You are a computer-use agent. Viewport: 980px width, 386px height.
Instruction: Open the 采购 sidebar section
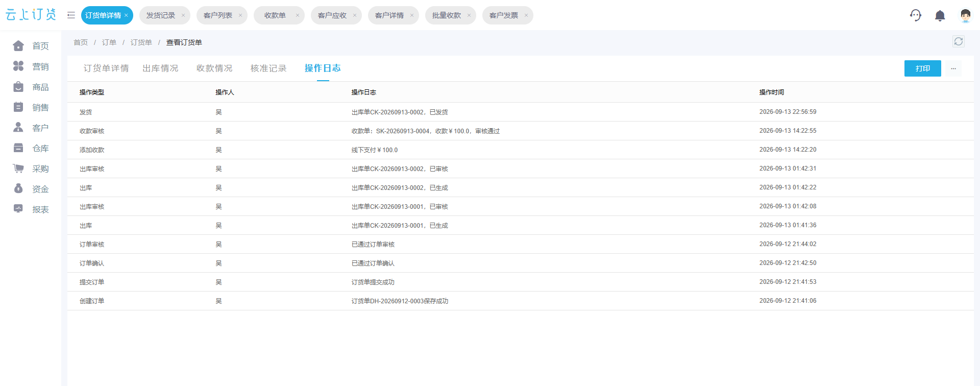tap(31, 168)
